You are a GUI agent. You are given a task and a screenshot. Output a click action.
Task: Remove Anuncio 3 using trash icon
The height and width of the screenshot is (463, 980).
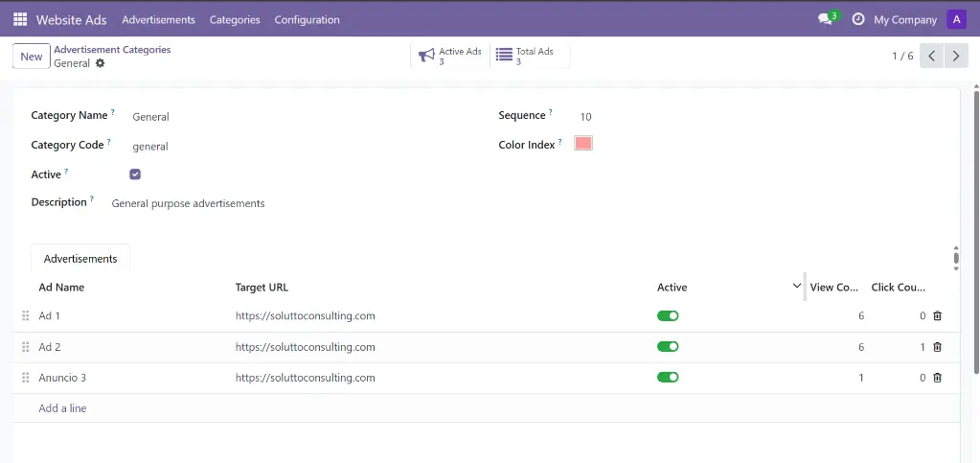click(x=937, y=378)
